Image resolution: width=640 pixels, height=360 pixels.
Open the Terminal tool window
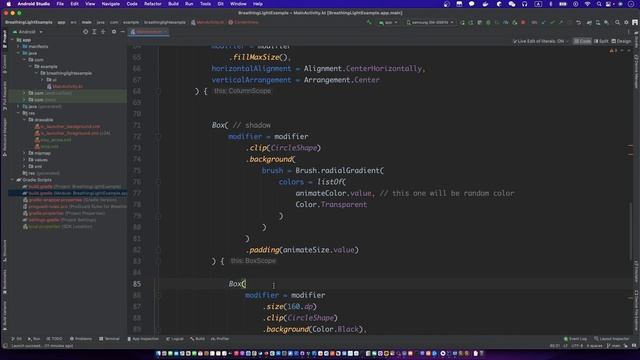[110, 339]
